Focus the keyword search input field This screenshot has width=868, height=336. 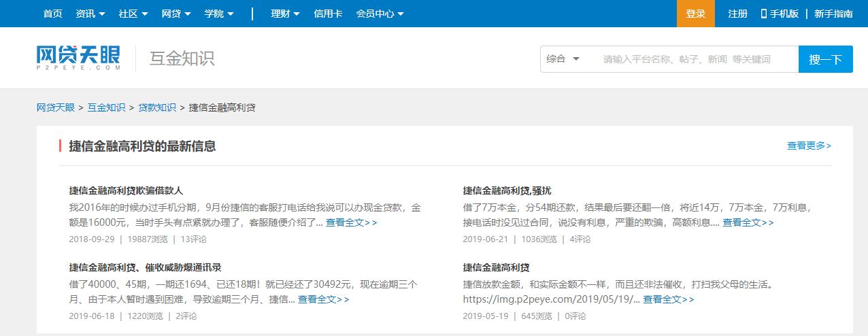pyautogui.click(x=694, y=59)
